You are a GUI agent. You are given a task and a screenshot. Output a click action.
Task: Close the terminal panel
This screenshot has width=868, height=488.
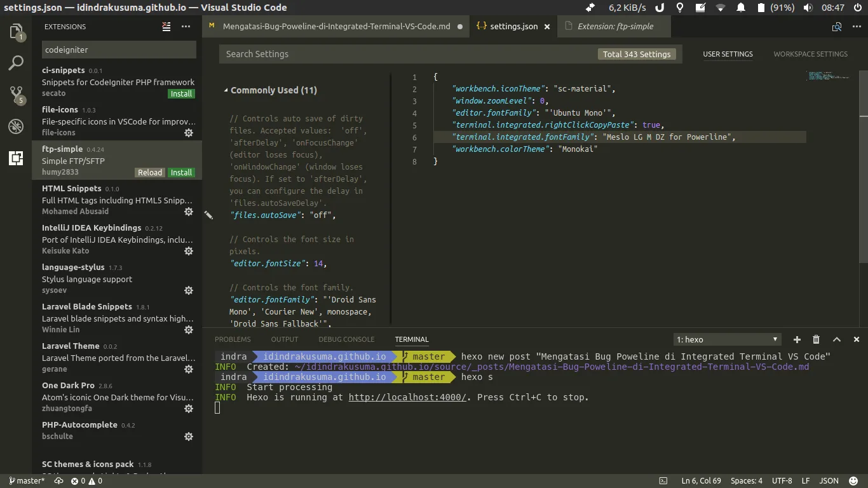click(857, 339)
